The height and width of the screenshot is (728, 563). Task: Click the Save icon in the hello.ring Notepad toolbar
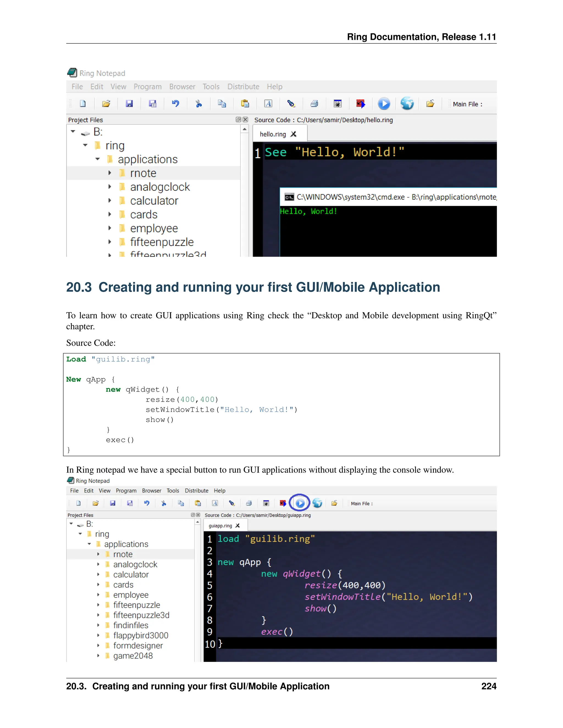click(x=129, y=104)
